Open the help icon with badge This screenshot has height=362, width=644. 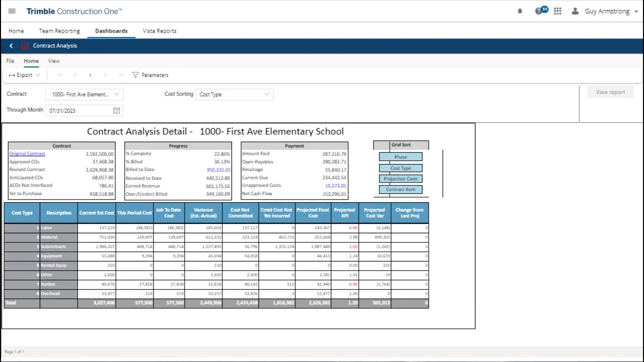539,11
